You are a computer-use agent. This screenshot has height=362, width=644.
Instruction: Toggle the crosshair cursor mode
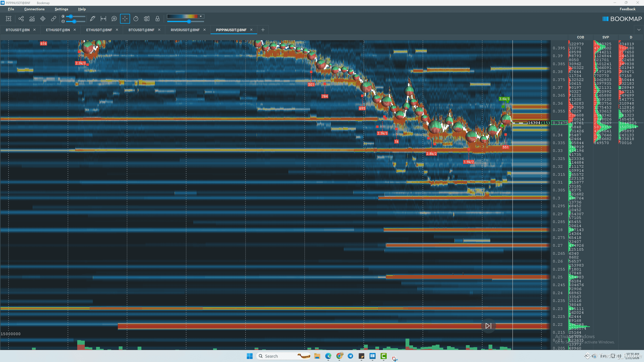tap(125, 19)
